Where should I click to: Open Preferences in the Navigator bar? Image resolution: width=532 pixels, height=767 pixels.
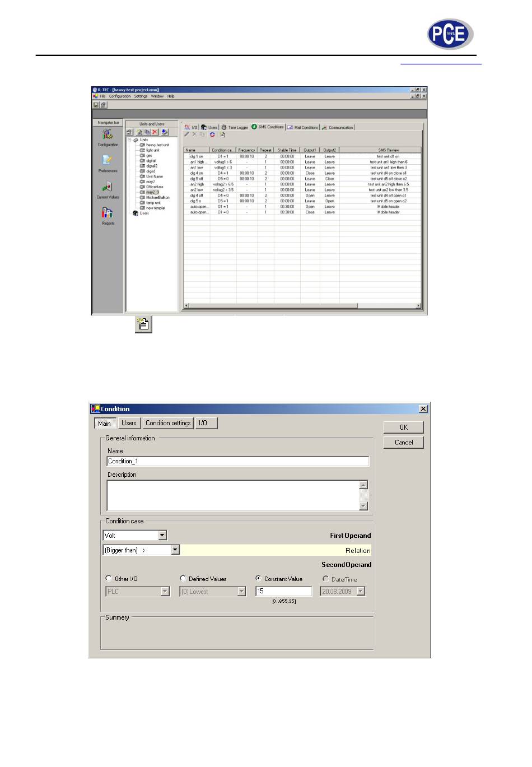click(108, 164)
